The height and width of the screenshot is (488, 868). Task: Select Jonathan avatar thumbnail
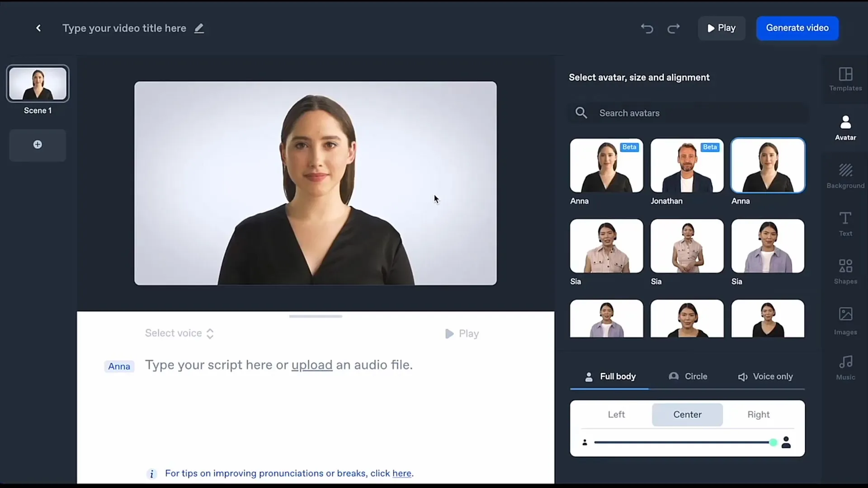coord(686,166)
